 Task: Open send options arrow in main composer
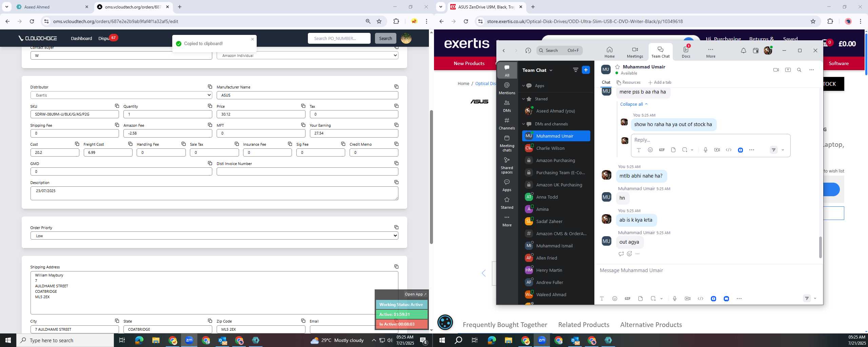(815, 299)
